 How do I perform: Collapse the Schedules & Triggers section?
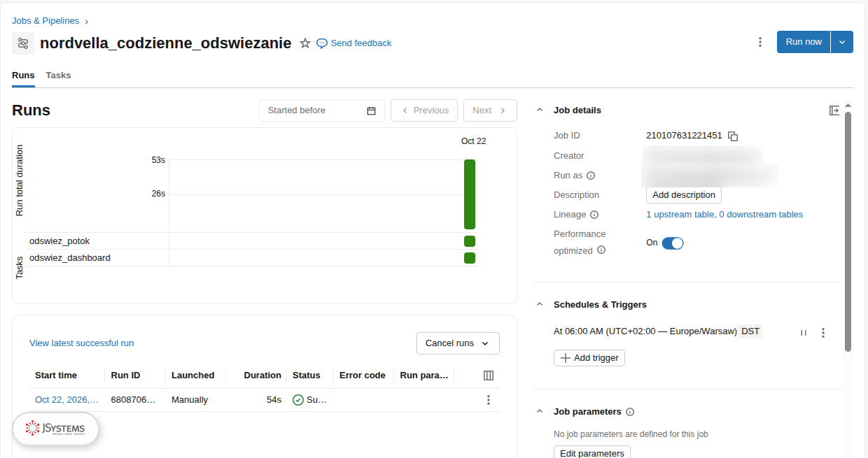coord(539,305)
